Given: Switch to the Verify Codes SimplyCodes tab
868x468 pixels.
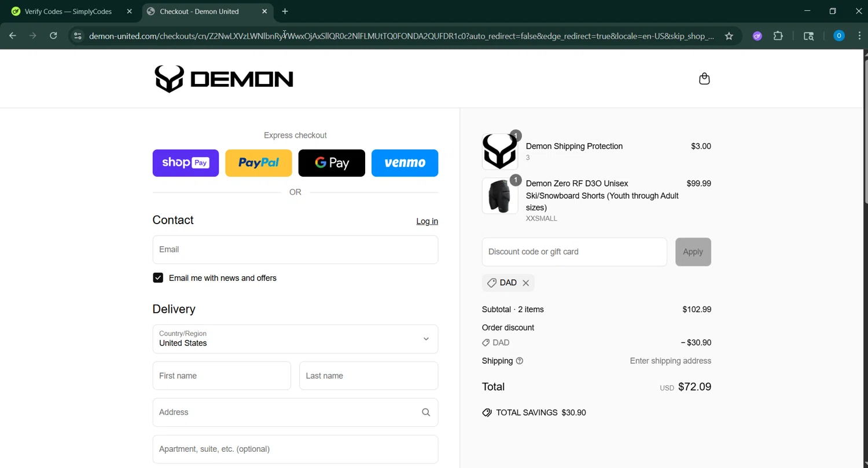Looking at the screenshot, I should coord(71,12).
